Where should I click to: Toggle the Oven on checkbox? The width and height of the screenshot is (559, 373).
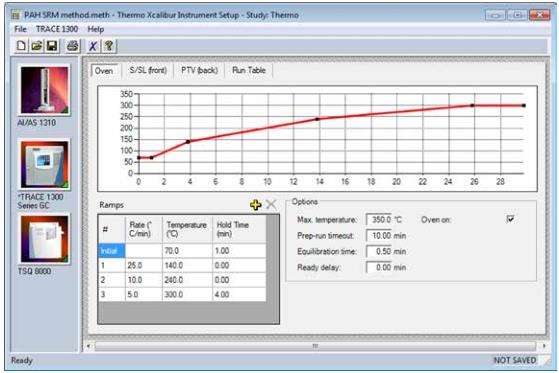[510, 219]
